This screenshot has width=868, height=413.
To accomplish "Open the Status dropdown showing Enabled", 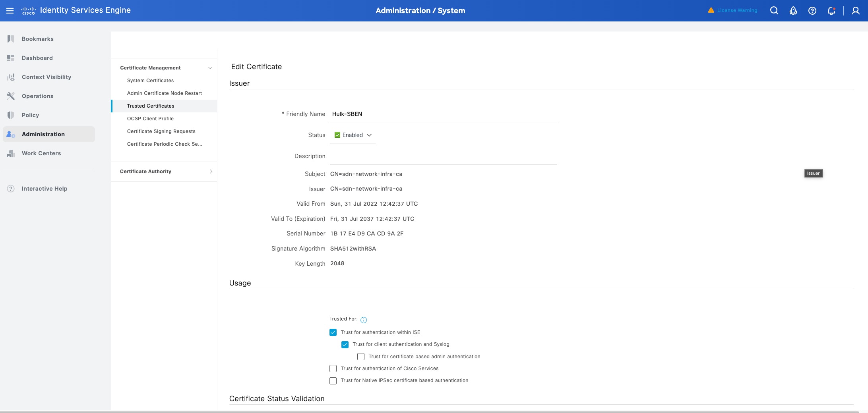I will [x=353, y=135].
